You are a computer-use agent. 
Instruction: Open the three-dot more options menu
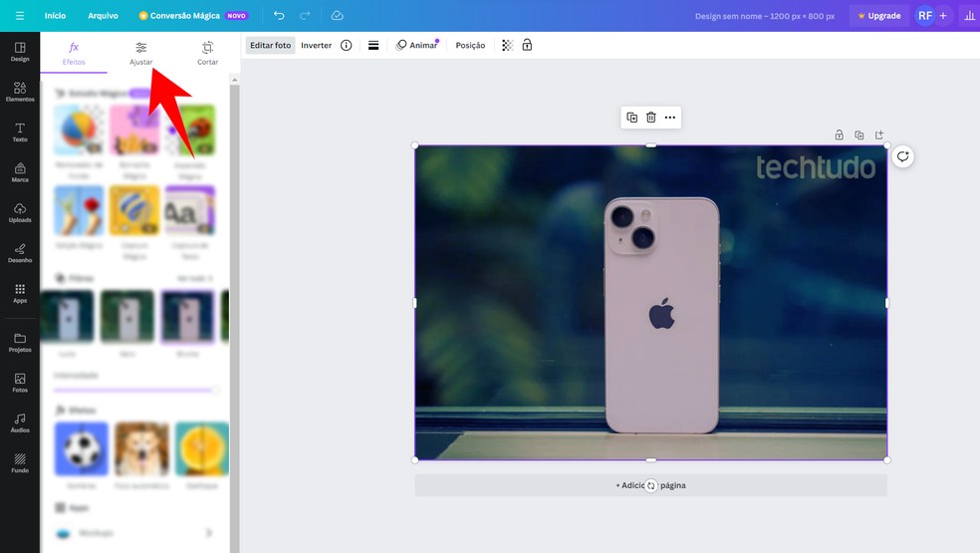click(x=670, y=118)
